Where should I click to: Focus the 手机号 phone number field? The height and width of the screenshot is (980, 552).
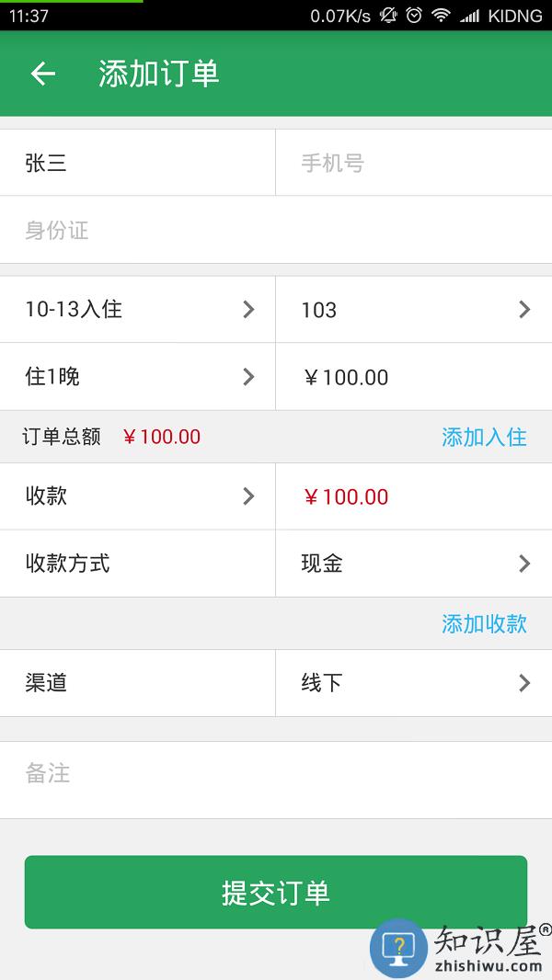[414, 164]
